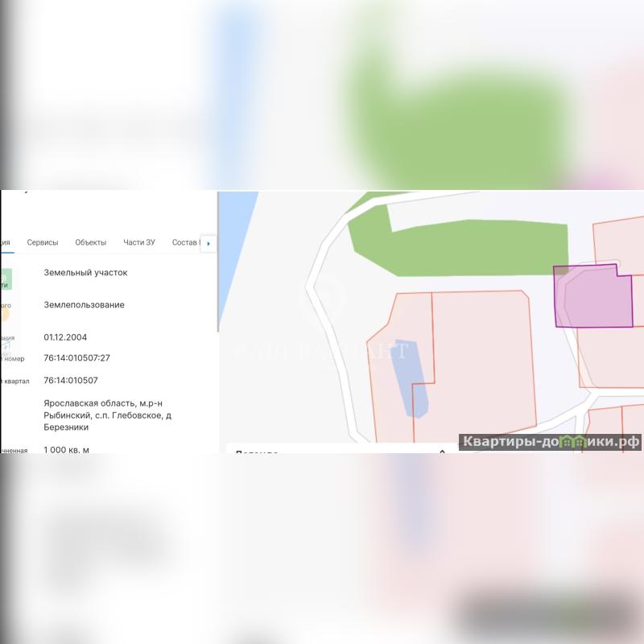Image resolution: width=644 pixels, height=644 pixels.
Task: Open the partially hidden Состав tab
Action: 184,242
